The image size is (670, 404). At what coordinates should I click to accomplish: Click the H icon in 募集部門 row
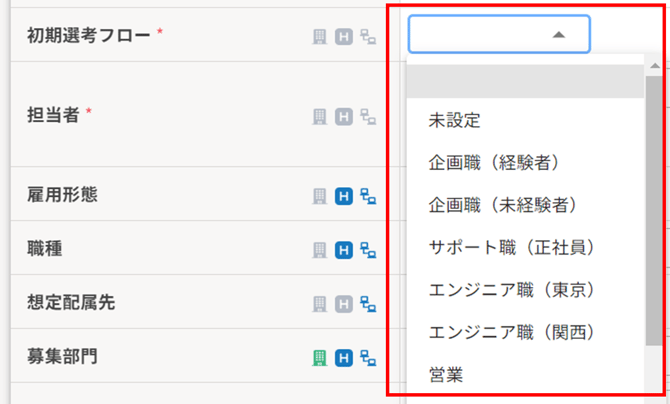344,357
